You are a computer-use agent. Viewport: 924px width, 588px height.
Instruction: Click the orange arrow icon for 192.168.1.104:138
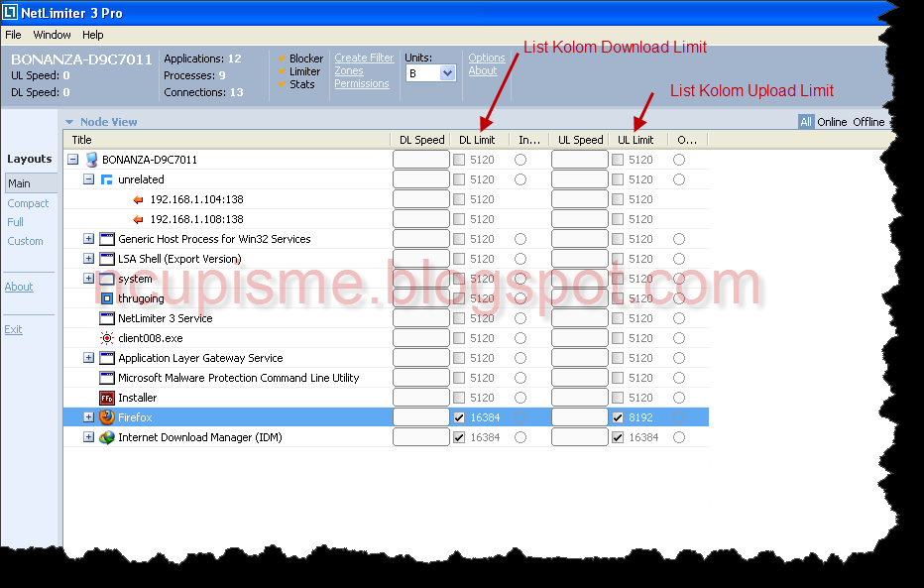click(139, 199)
